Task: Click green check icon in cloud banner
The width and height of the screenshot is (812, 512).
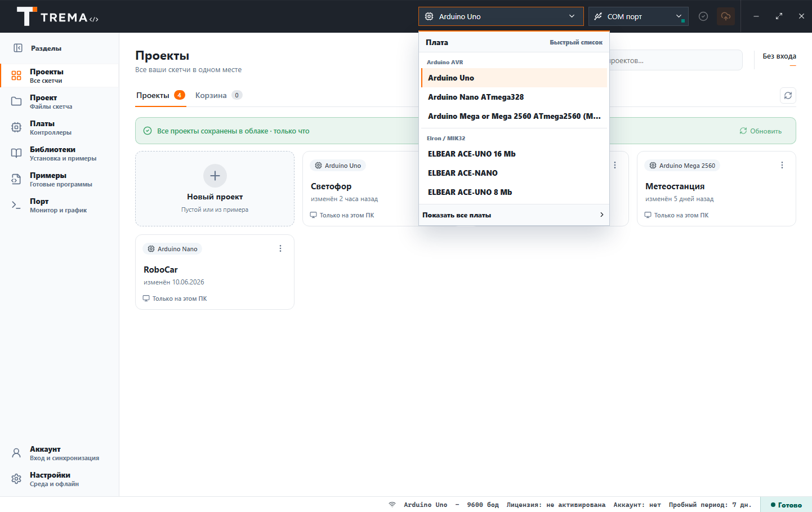Action: point(148,131)
